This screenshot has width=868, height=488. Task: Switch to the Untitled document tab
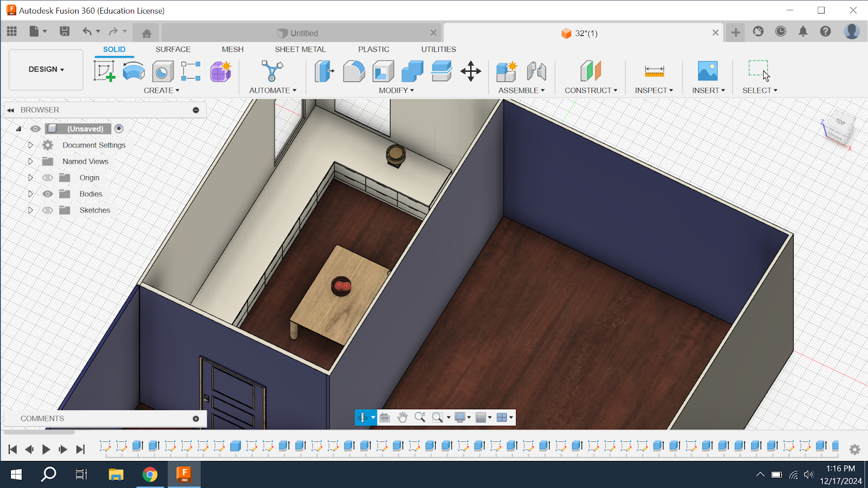(x=302, y=33)
